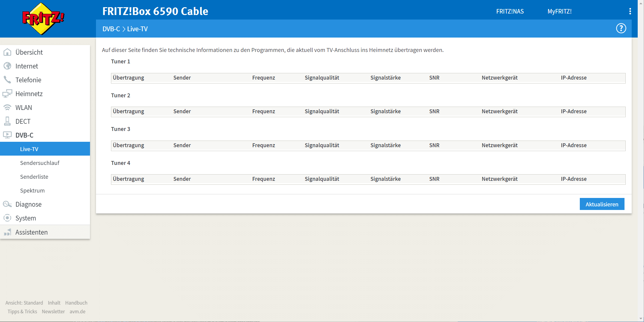Screen dimensions: 644x322
Task: Collapse the DVB-C menu section
Action: tap(24, 135)
